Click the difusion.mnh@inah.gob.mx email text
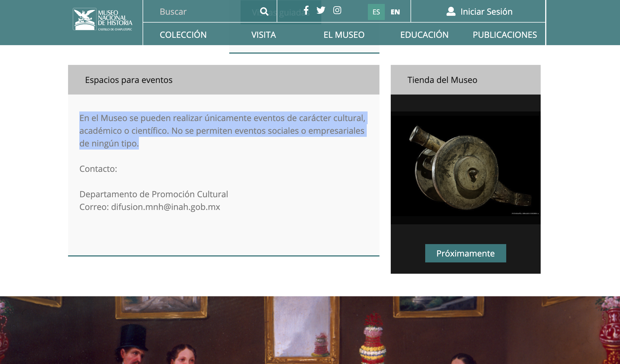The height and width of the screenshot is (364, 620). [x=165, y=207]
